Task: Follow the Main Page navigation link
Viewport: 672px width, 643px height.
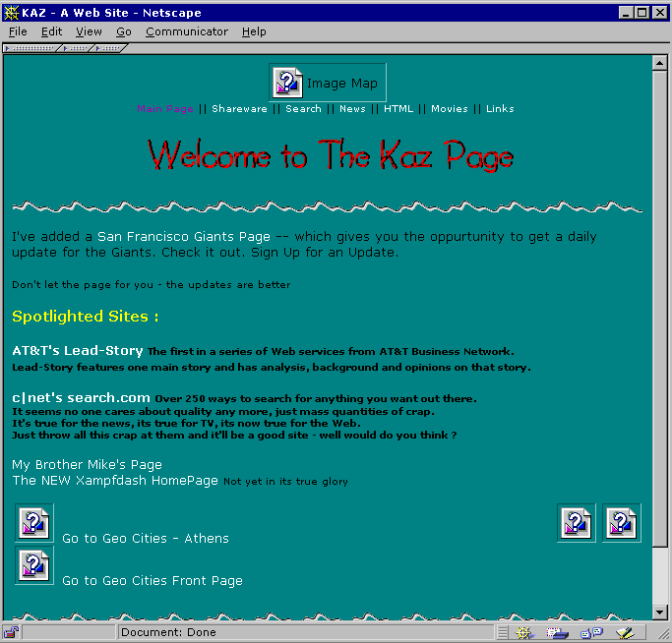Action: (x=165, y=109)
